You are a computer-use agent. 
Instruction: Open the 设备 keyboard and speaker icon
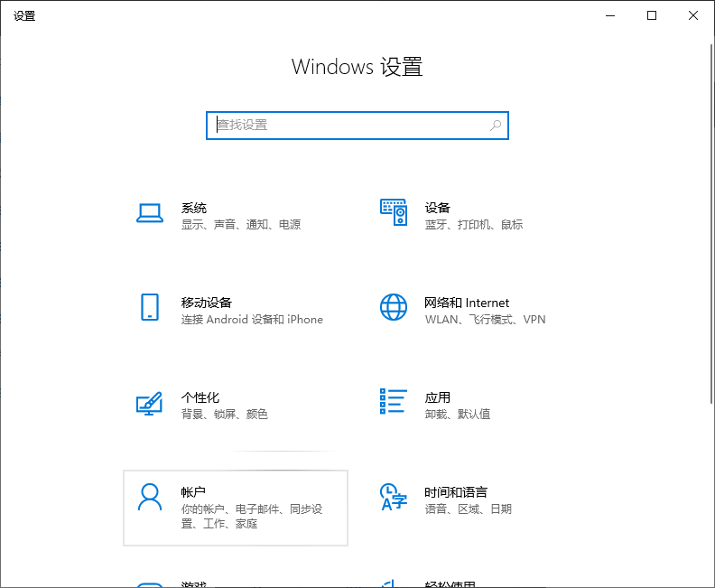(x=394, y=212)
